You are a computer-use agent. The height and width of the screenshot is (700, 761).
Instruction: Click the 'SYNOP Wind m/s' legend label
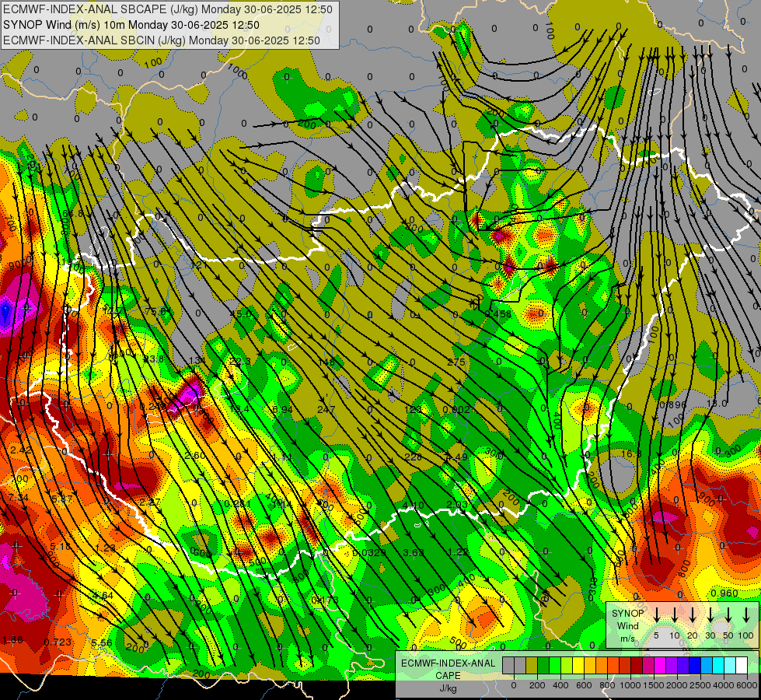click(627, 625)
